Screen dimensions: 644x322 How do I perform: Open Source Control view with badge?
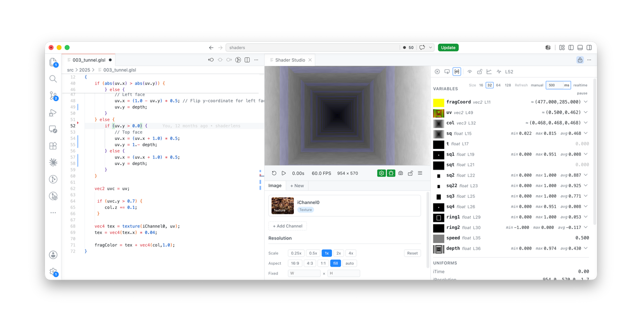[x=53, y=96]
